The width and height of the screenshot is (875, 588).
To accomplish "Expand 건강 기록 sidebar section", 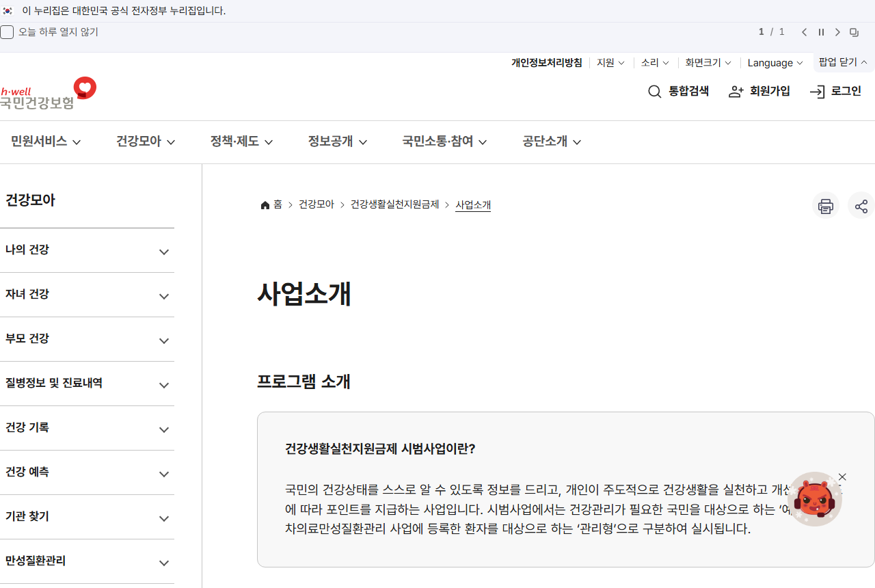I will tap(87, 428).
